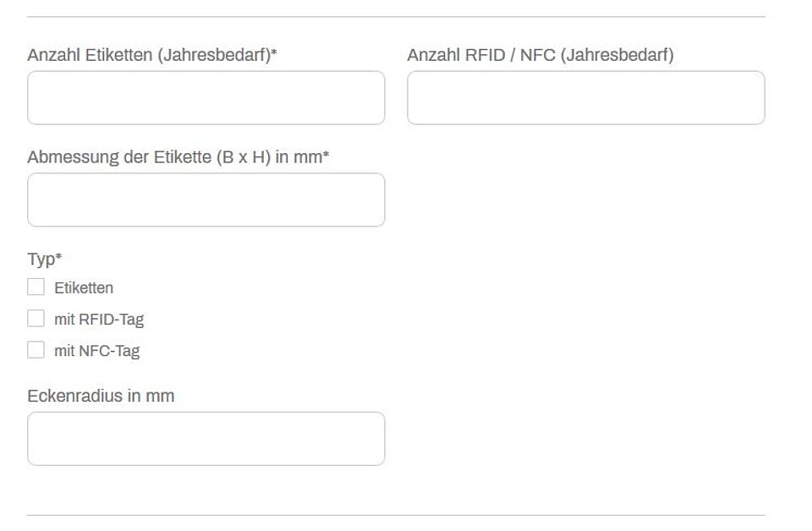Click the Anzahl RFID / NFC (Jahresbedarf) label

[x=540, y=56]
